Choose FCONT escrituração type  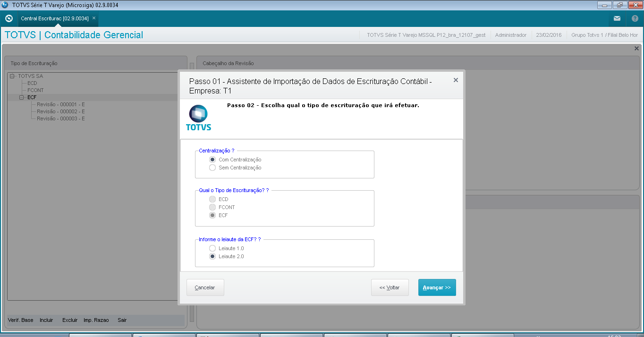pyautogui.click(x=212, y=207)
